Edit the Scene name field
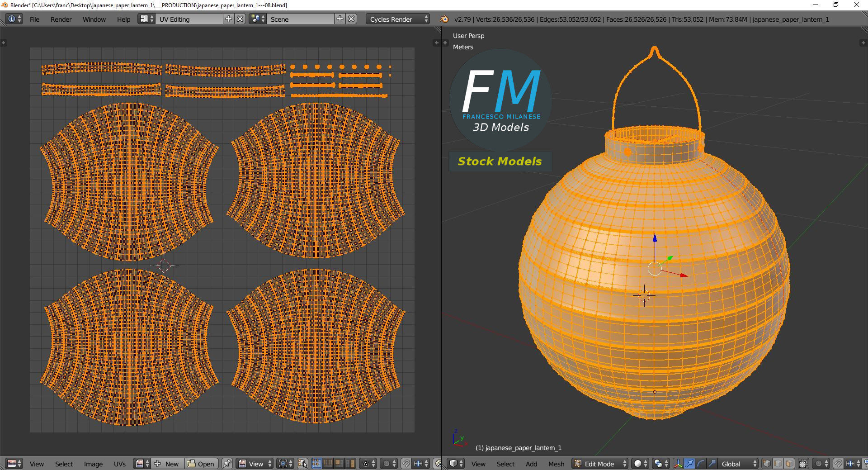 click(300, 19)
